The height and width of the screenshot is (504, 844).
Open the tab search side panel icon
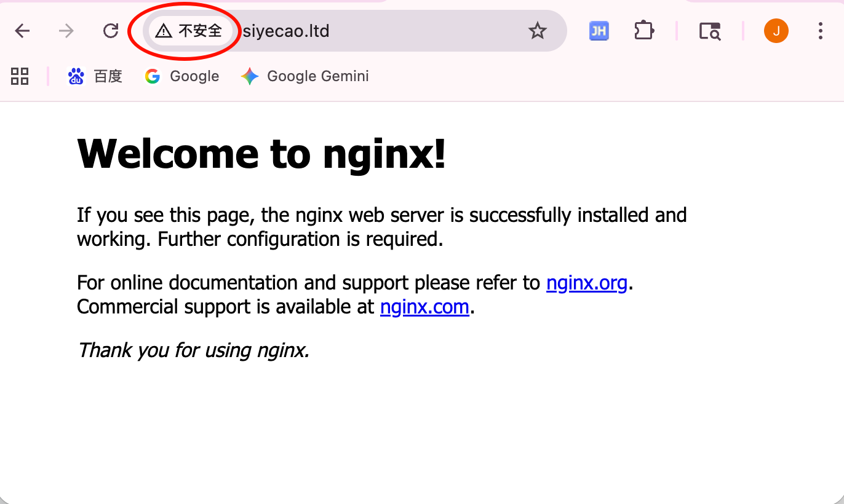click(710, 31)
